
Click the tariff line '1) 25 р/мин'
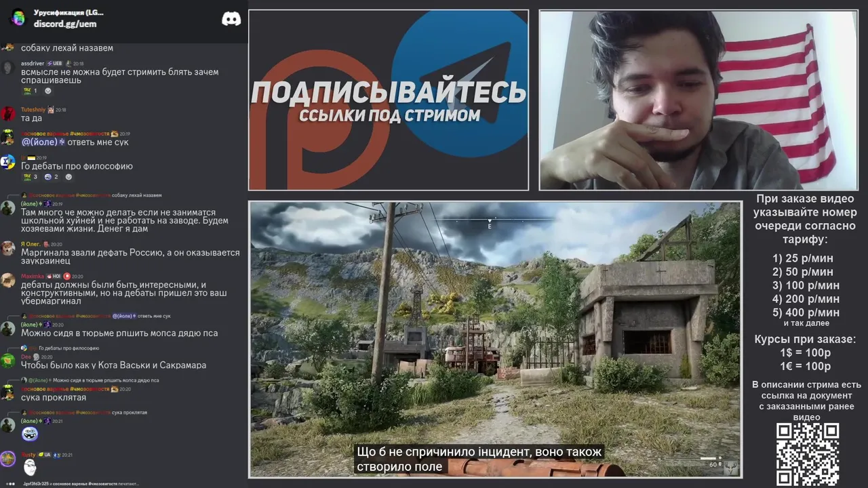pyautogui.click(x=803, y=258)
